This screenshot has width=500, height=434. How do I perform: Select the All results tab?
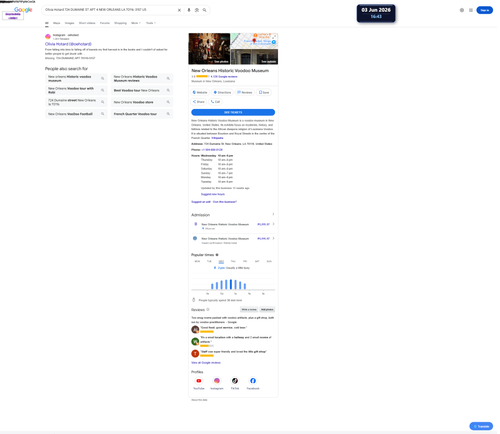click(x=47, y=23)
